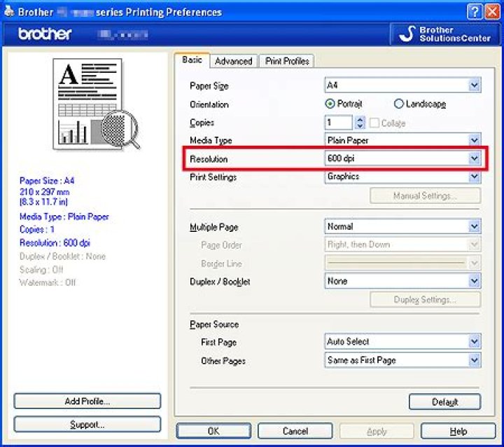Increase copies with the up spinner arrow
This screenshot has width=504, height=447.
(360, 119)
